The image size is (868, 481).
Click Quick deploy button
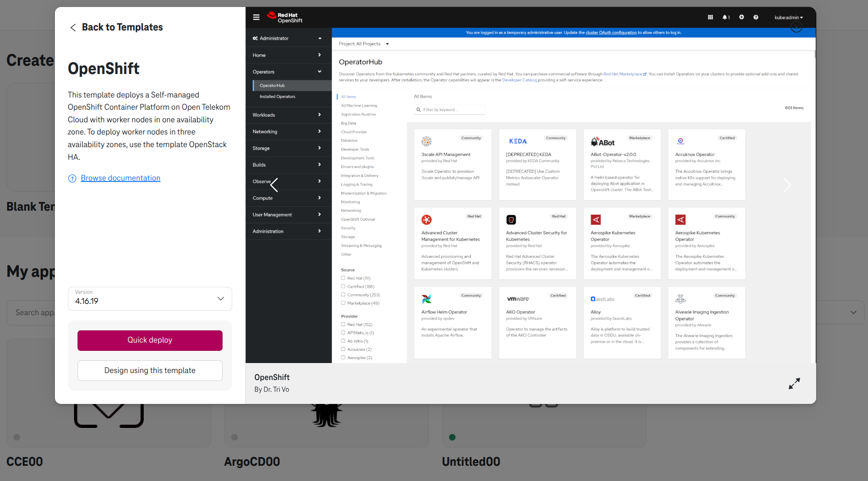(x=150, y=340)
